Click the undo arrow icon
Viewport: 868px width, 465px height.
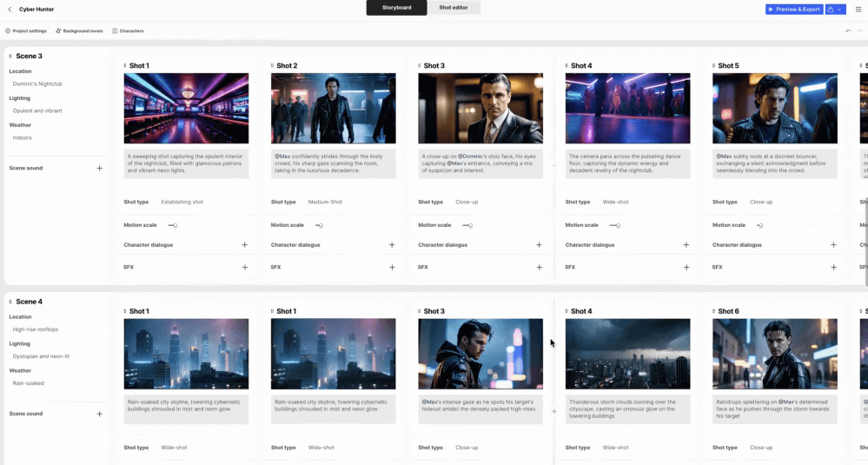pos(848,31)
